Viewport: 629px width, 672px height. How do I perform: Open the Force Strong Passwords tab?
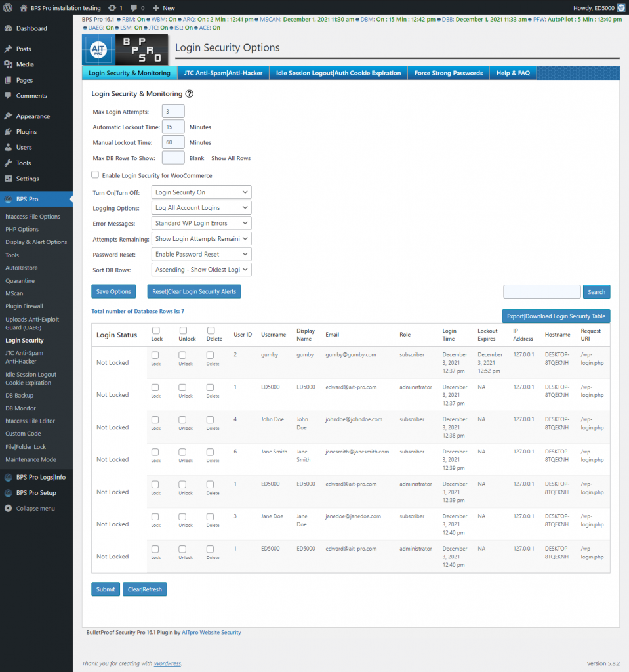point(448,73)
